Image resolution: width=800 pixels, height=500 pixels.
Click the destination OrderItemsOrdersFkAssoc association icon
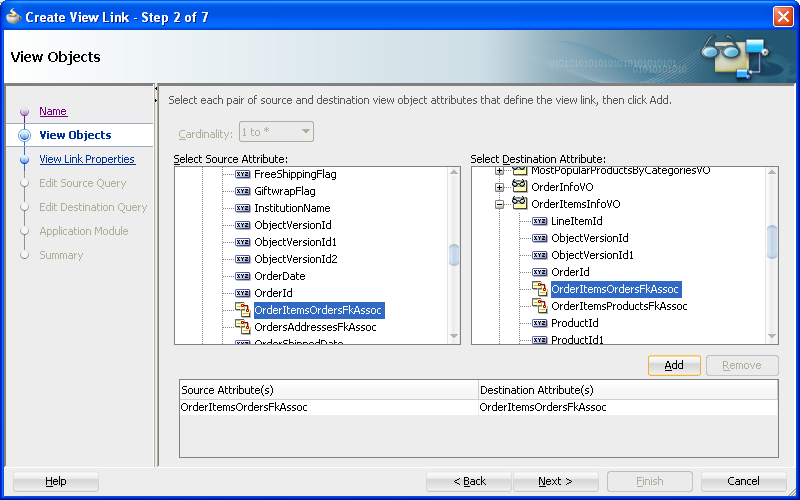pyautogui.click(x=539, y=289)
